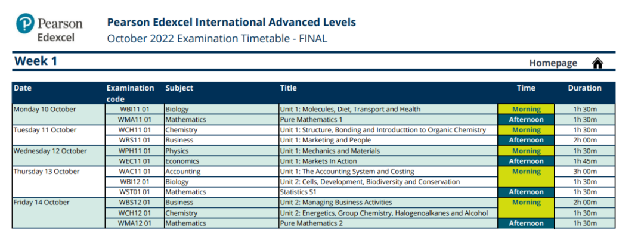Click Afternoon cell for Pure Mathematics 1
This screenshot has width=644, height=233.
click(x=526, y=120)
